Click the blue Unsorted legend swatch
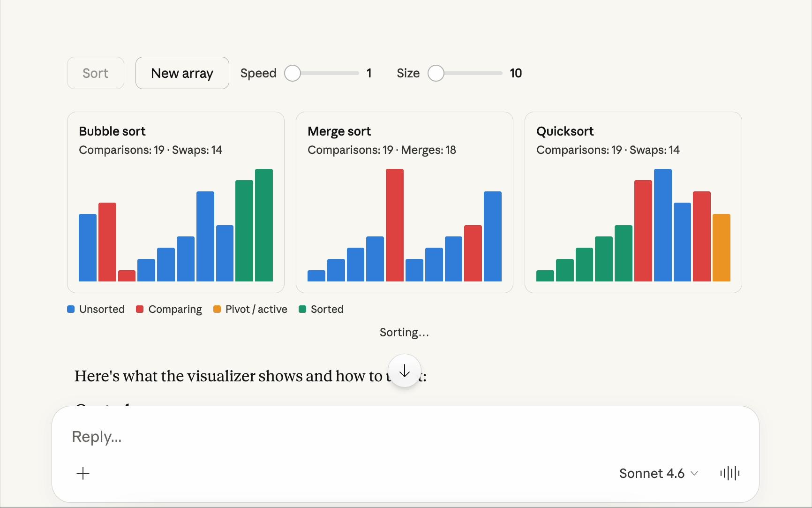Image resolution: width=812 pixels, height=508 pixels. (71, 309)
